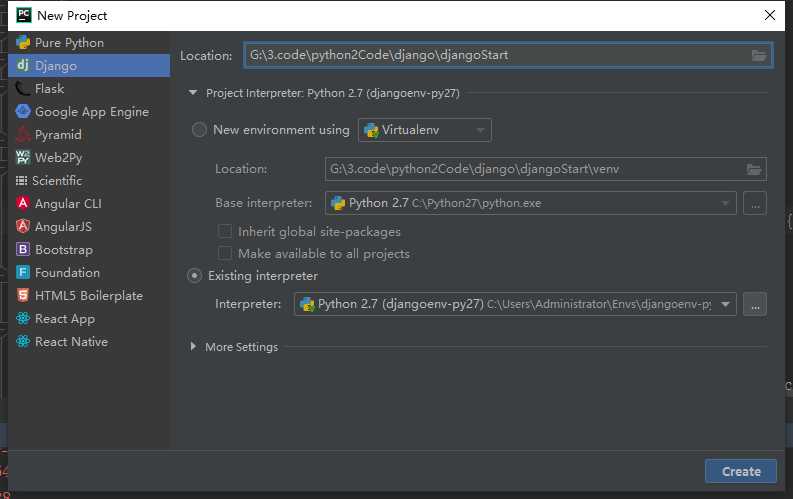This screenshot has width=793, height=499.
Task: Browse folder for venv Location
Action: pyautogui.click(x=754, y=169)
